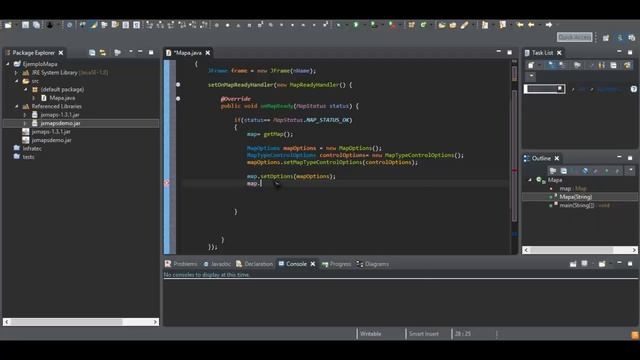Switch to the Diagrams tab
This screenshot has width=640, height=360.
point(373,264)
